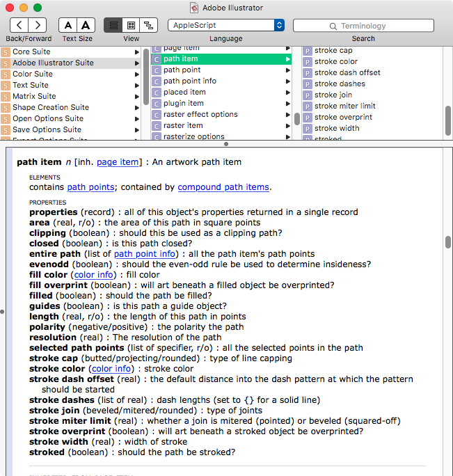The width and height of the screenshot is (453, 476).
Task: Expand arrow next to Text Suite
Action: pyautogui.click(x=137, y=86)
